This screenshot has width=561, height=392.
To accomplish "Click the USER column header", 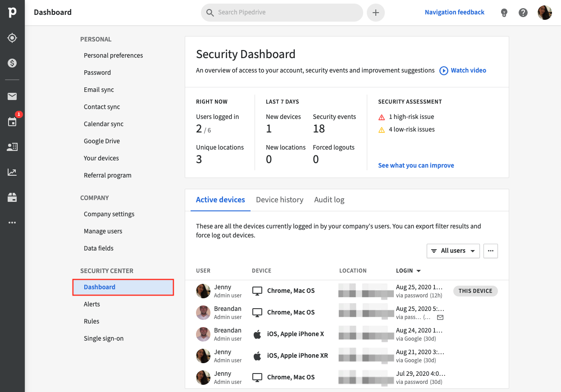I will coord(203,271).
